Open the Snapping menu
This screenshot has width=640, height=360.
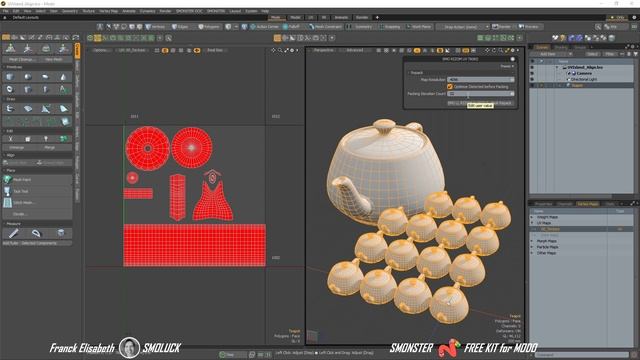coord(389,27)
